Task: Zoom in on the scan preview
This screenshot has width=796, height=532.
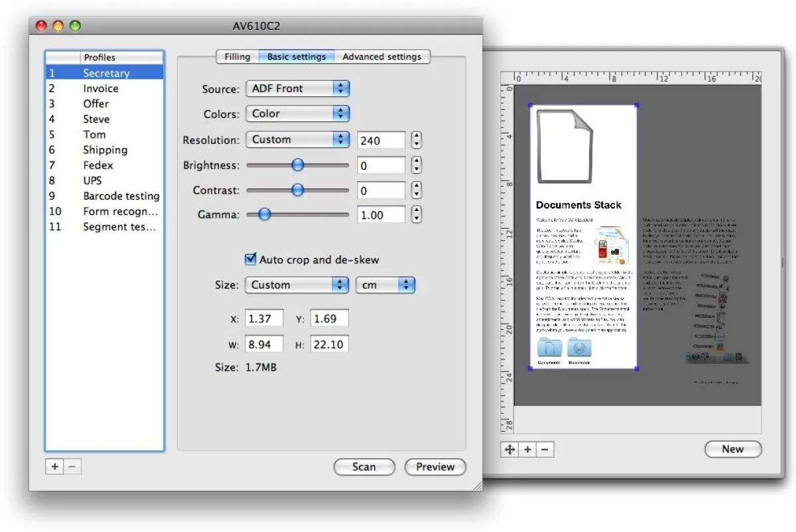Action: click(527, 449)
